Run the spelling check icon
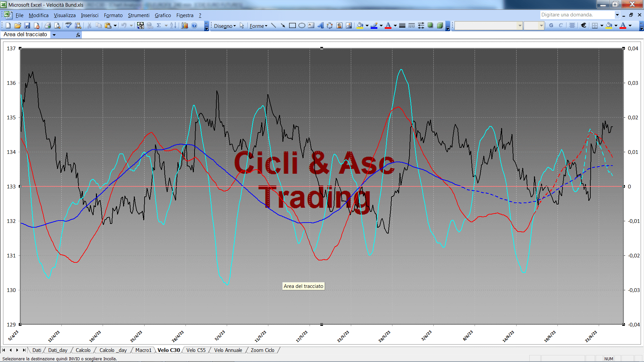 point(68,25)
